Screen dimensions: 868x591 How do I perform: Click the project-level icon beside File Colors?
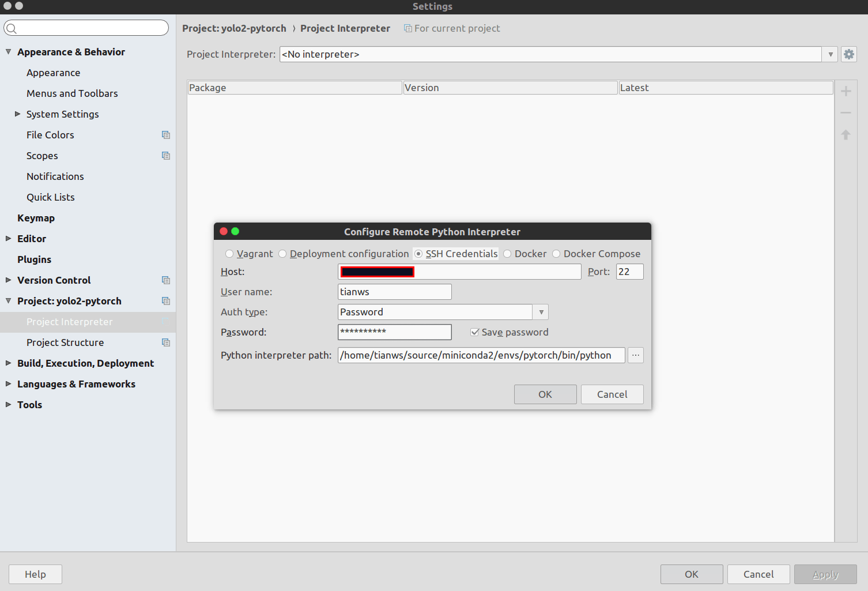(166, 135)
